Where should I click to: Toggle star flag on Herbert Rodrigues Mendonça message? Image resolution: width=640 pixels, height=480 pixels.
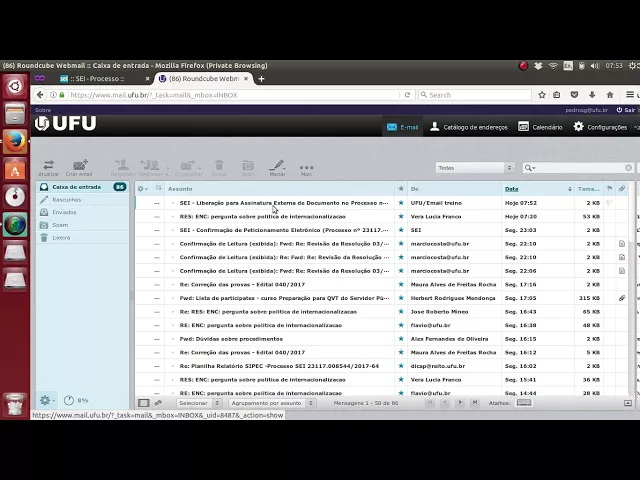(401, 298)
